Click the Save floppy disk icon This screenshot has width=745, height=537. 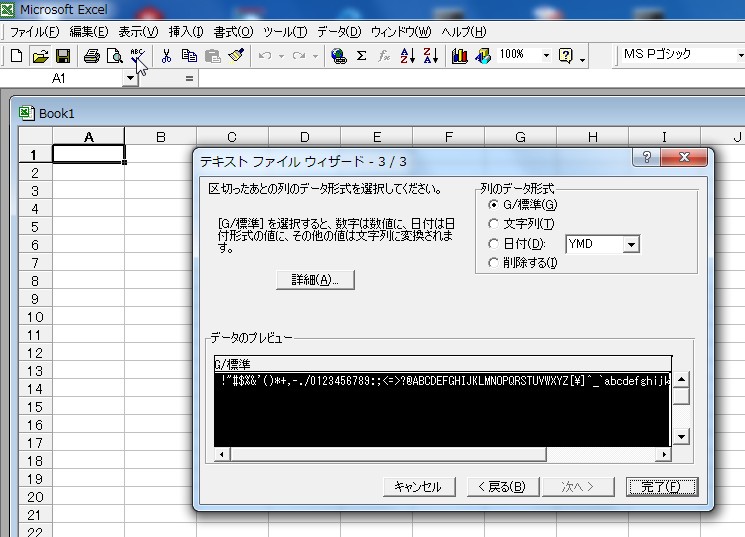click(x=63, y=56)
